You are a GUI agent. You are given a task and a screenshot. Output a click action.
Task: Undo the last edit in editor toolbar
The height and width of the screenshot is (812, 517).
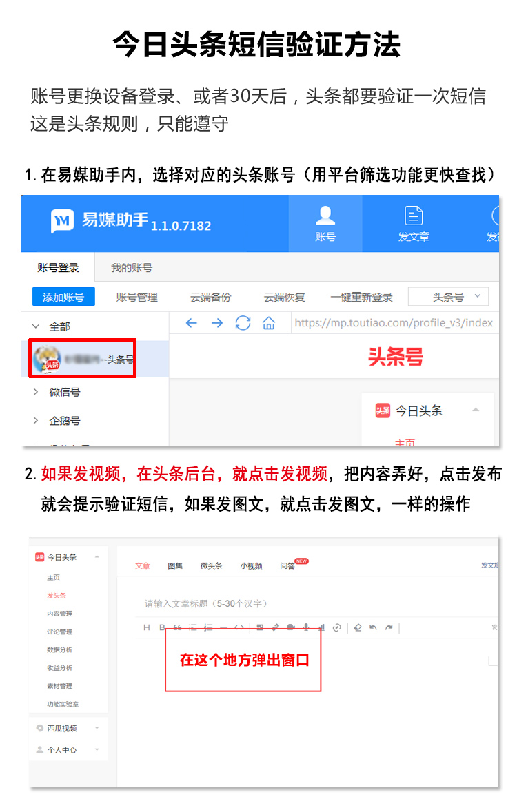tap(373, 627)
